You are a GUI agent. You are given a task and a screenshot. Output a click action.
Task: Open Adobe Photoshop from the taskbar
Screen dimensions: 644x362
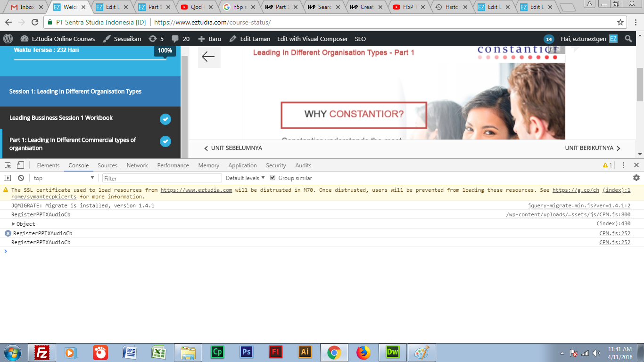click(x=246, y=352)
